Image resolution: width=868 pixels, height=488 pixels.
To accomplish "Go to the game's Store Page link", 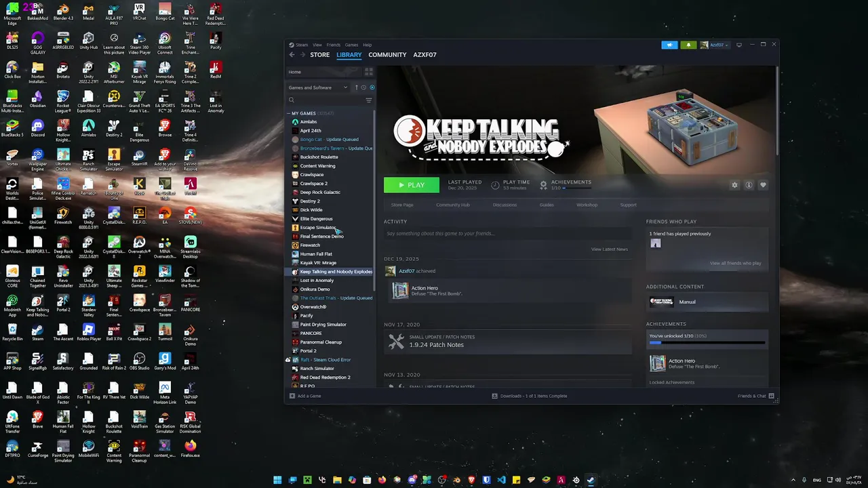I will [402, 205].
